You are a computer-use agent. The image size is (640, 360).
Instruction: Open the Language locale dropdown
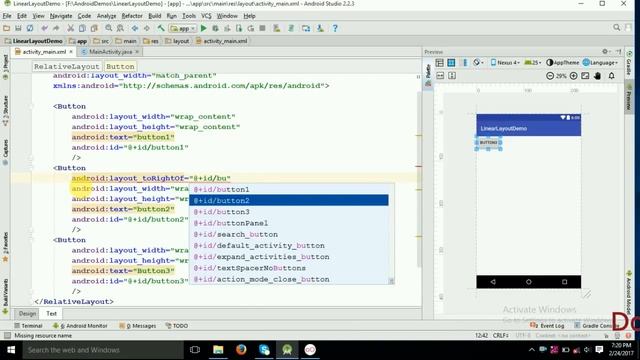tap(600, 62)
